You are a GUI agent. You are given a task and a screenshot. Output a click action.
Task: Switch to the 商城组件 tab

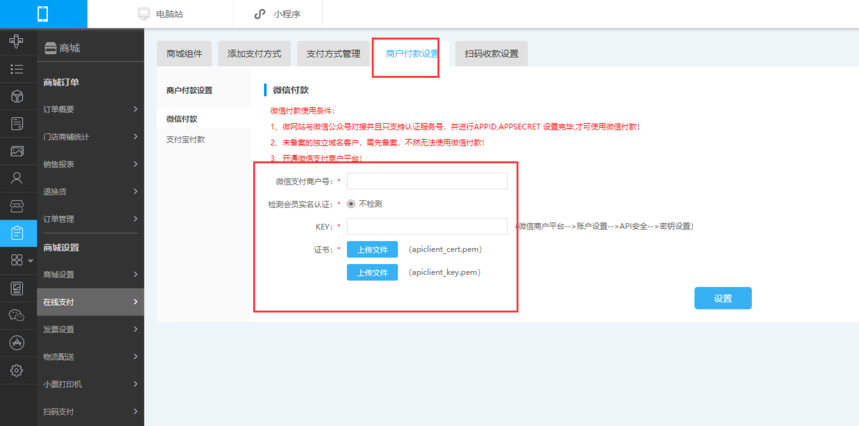pos(185,54)
